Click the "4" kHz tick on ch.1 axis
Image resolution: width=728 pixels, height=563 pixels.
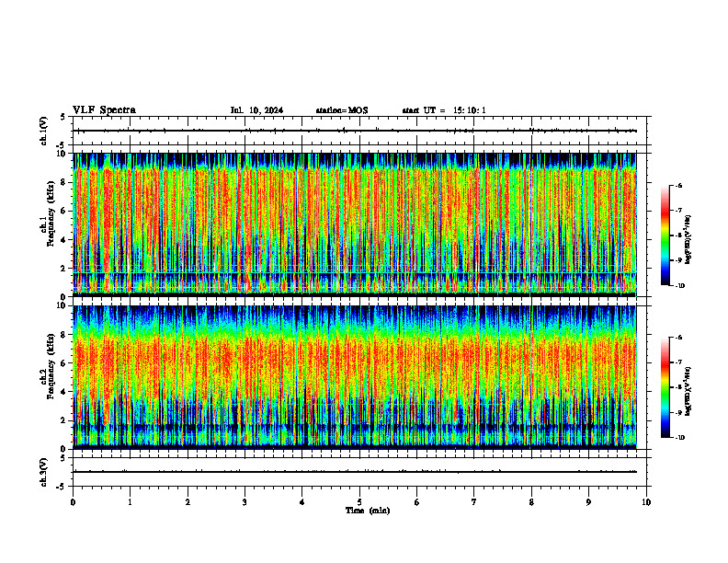tap(64, 240)
